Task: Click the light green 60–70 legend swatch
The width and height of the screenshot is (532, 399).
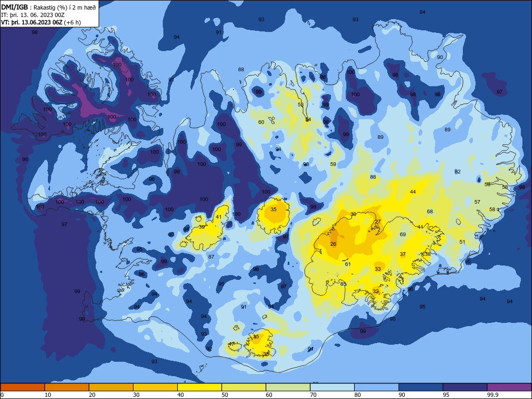Action: [288, 387]
